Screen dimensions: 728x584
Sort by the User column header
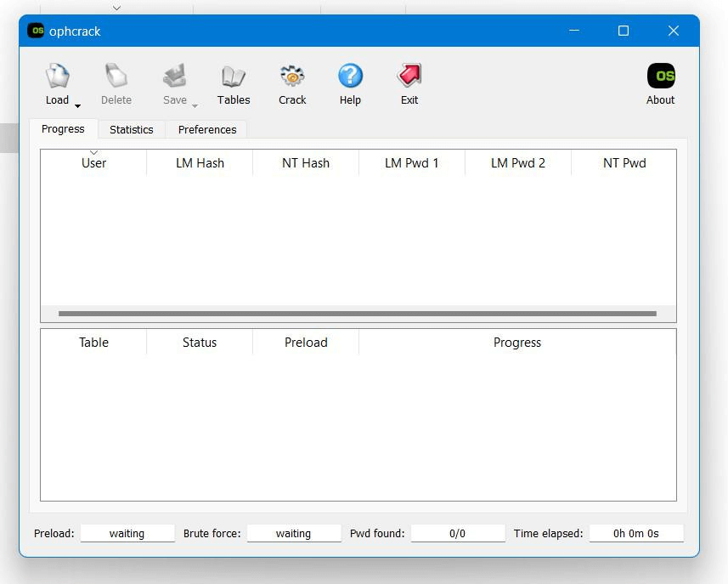pyautogui.click(x=93, y=163)
